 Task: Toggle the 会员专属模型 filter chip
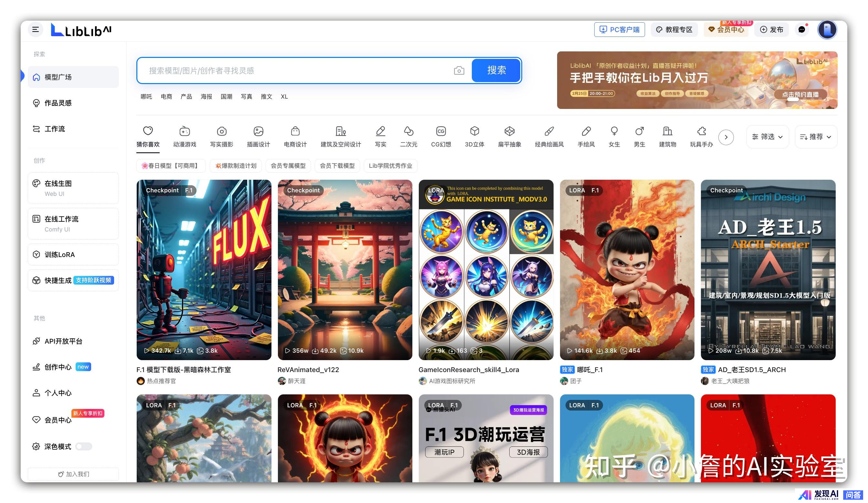(288, 166)
